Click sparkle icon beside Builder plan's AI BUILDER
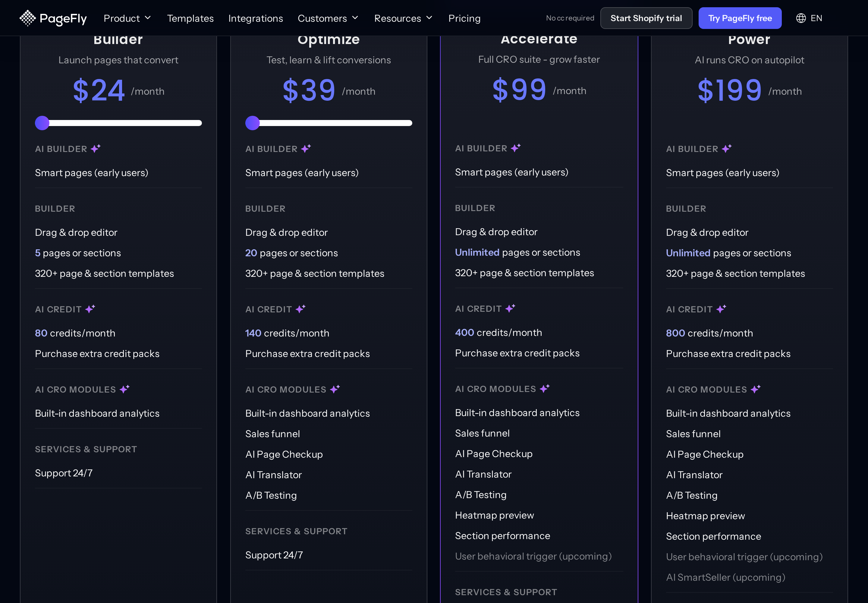868x603 pixels. (x=96, y=148)
